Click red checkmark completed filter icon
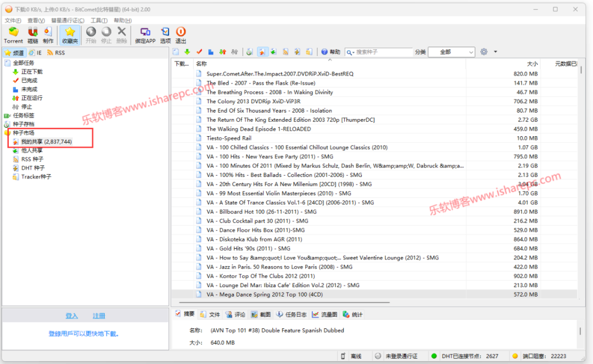Screen dimensions: 593x364 (199, 52)
